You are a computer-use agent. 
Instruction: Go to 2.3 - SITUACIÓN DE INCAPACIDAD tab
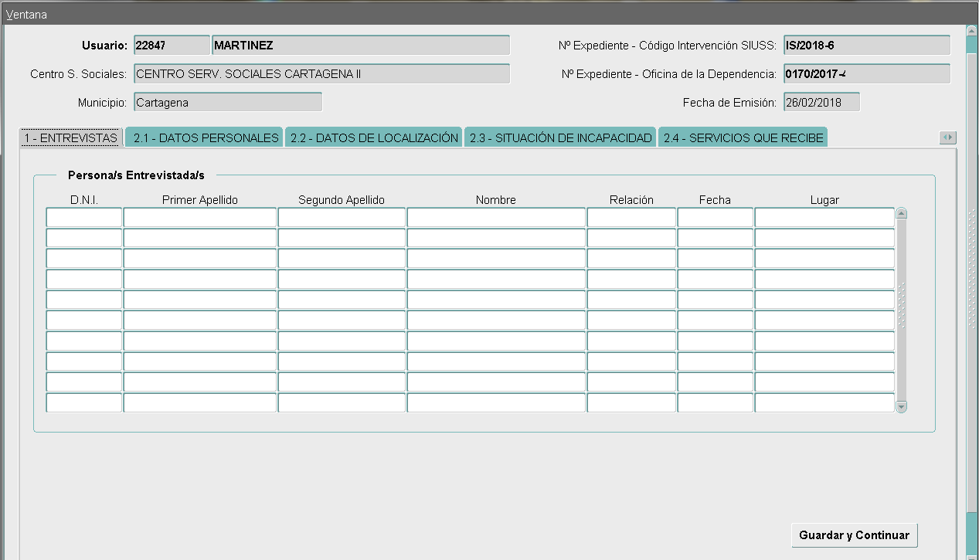561,138
